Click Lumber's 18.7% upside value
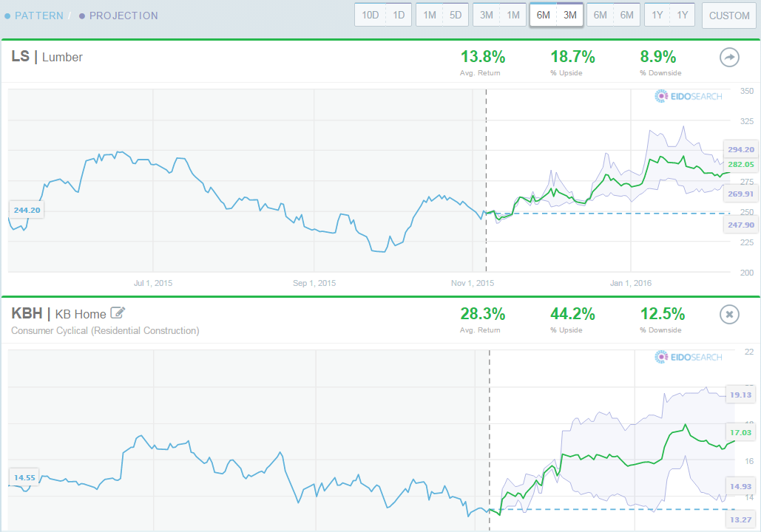Viewport: 761px width, 532px height. tap(572, 57)
